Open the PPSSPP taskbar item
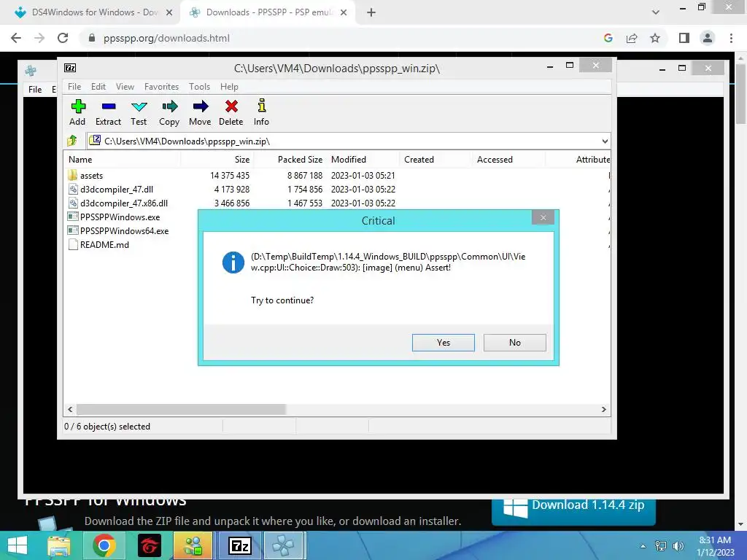 point(282,545)
